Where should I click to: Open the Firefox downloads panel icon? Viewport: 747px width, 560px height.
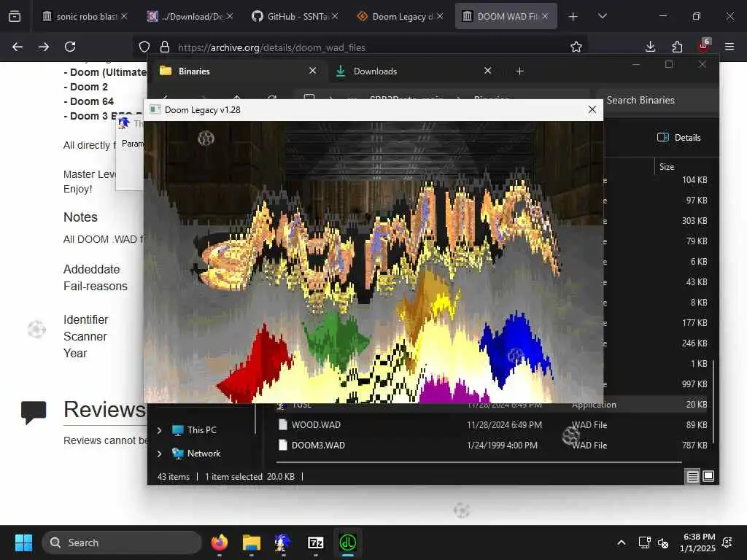click(x=650, y=47)
